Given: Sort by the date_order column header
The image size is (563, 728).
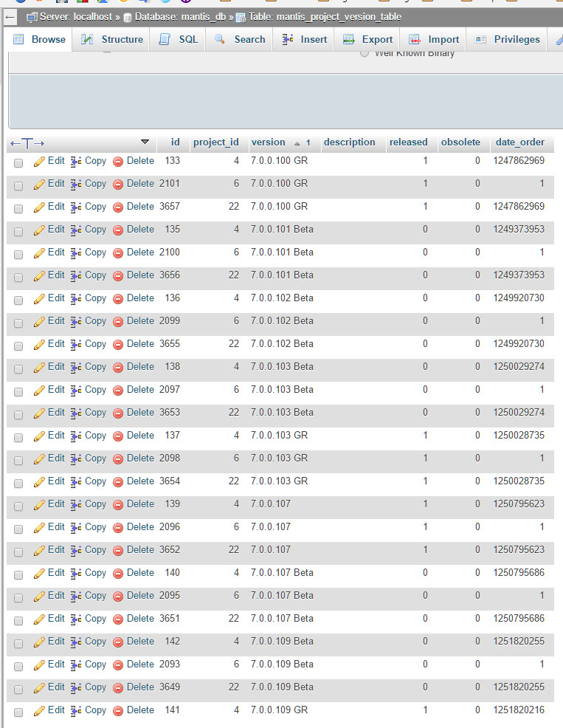Looking at the screenshot, I should pos(520,142).
